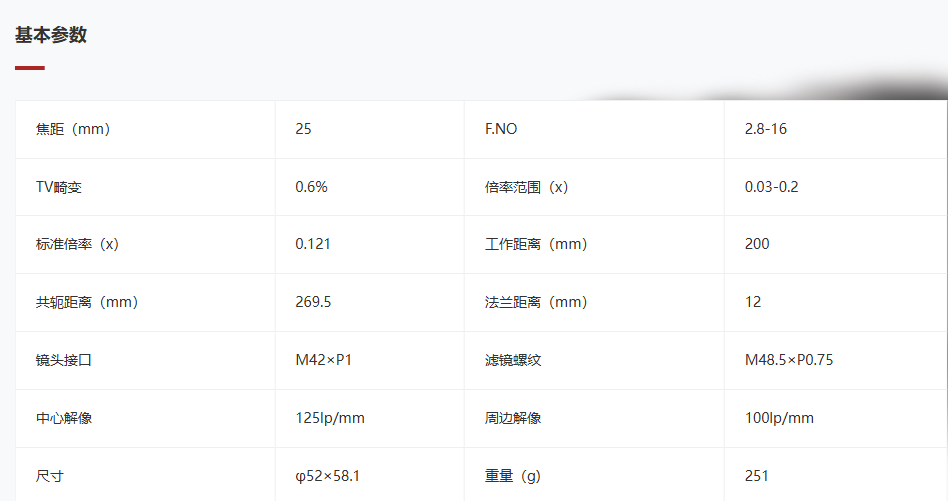Image resolution: width=948 pixels, height=501 pixels.
Task: Click the dimension value φ52×58.1
Action: (x=328, y=476)
